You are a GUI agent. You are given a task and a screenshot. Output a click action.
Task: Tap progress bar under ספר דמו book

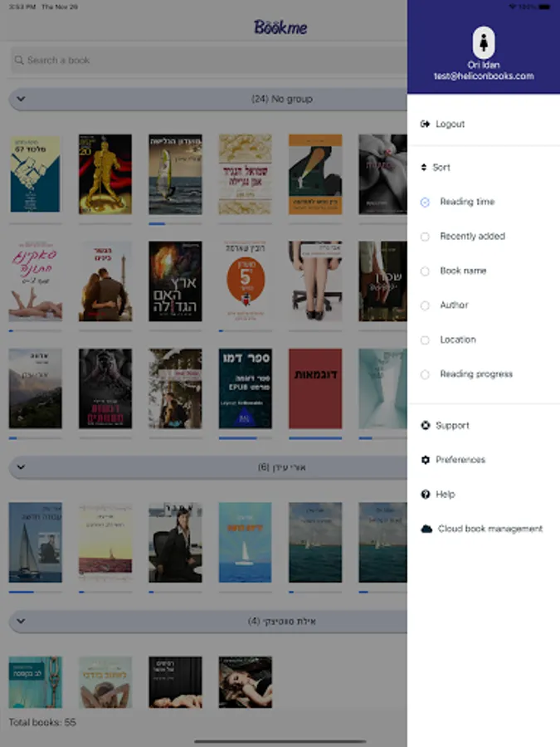[x=246, y=437]
